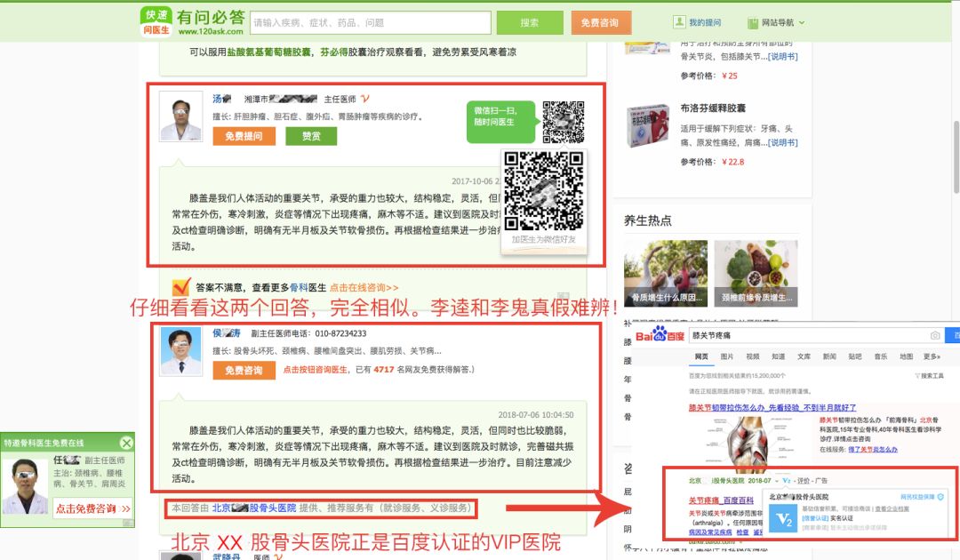Expand the date chevron next to 2018-07

point(776,480)
